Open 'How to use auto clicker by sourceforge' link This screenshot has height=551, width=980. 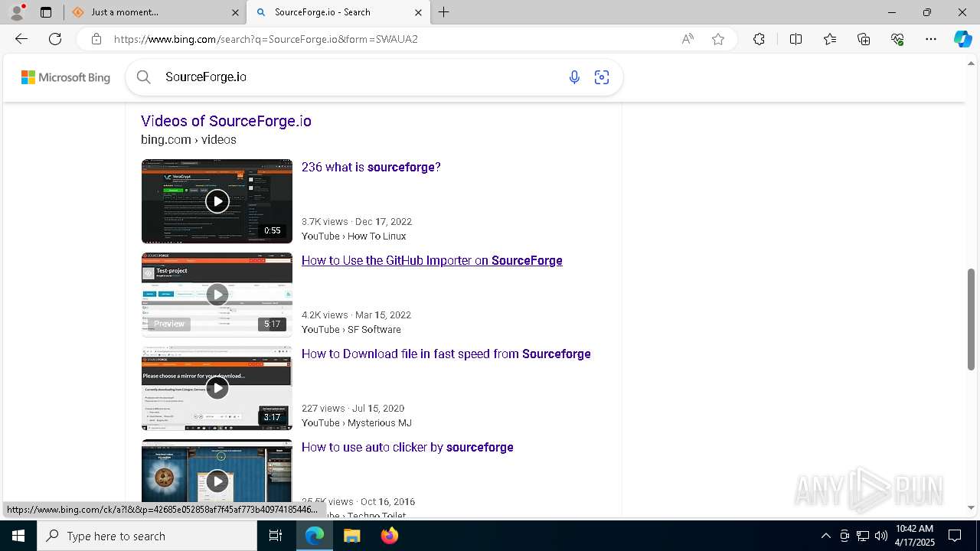(407, 447)
